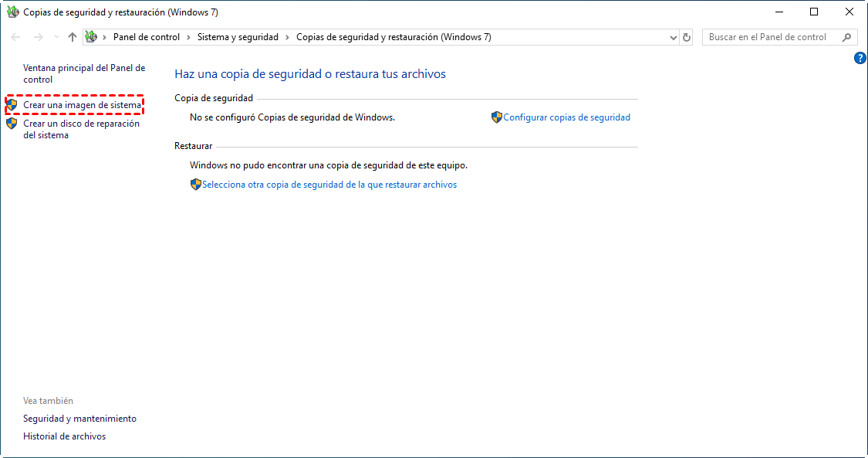Refresh the Control Panel page
The height and width of the screenshot is (458, 868).
(687, 38)
